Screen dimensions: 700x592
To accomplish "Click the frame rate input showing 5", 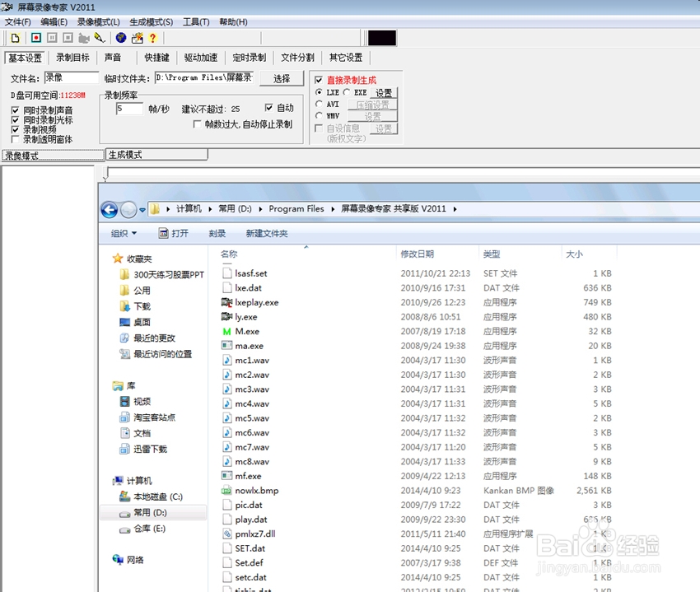I will pyautogui.click(x=129, y=109).
